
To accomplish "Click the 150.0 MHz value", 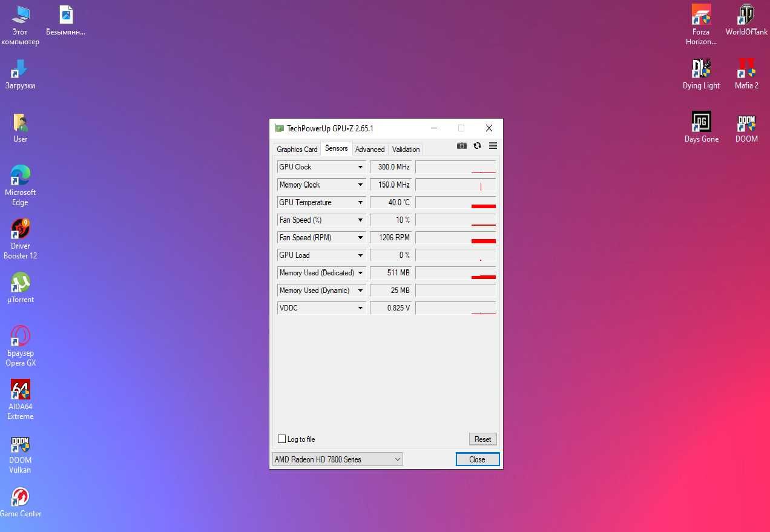I will point(390,185).
